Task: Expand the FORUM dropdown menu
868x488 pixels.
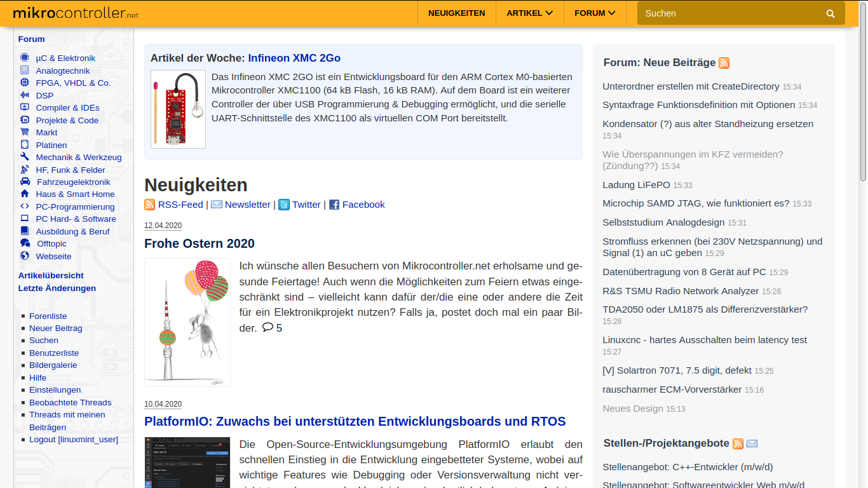Action: 595,13
